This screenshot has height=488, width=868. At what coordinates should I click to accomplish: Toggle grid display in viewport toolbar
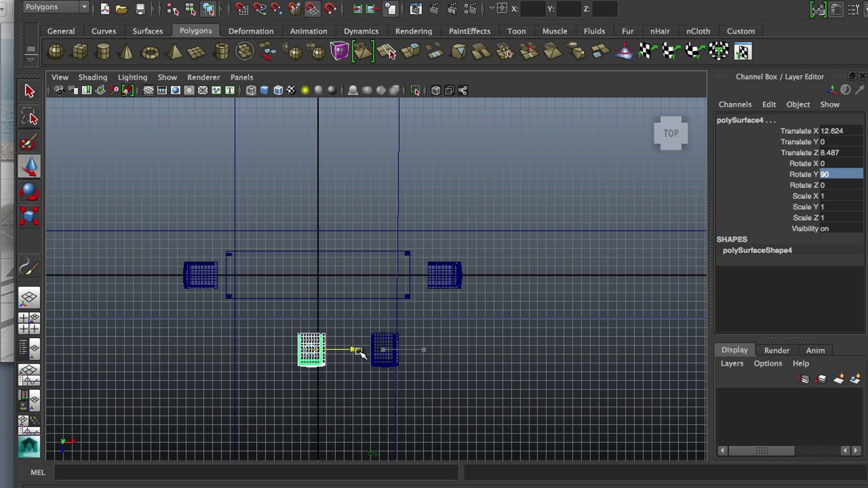(148, 90)
